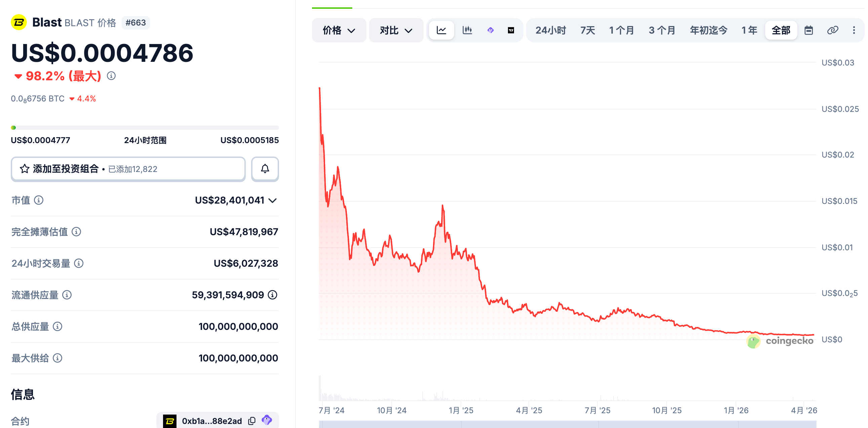Copy the chart link via link icon
Screen dimensions: 868x428
coord(832,30)
